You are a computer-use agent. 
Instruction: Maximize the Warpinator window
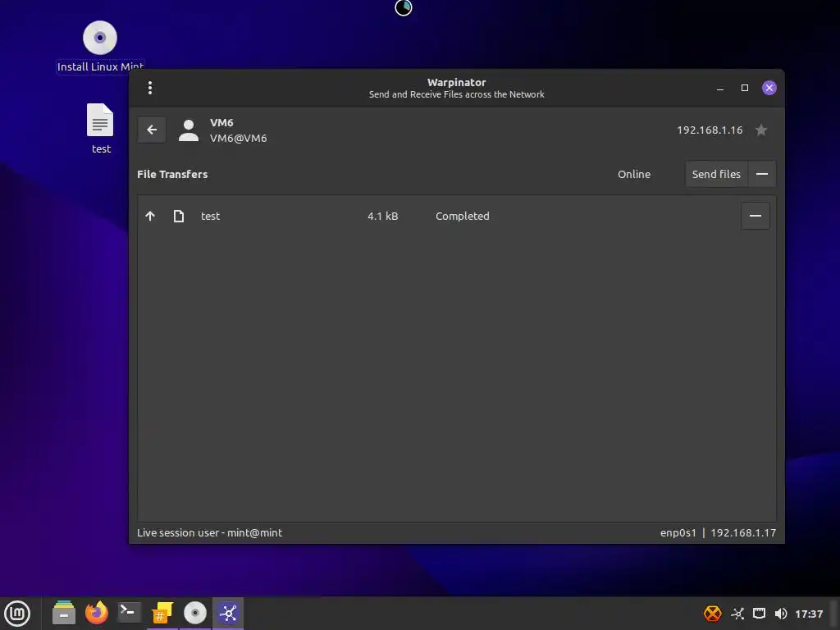click(745, 88)
